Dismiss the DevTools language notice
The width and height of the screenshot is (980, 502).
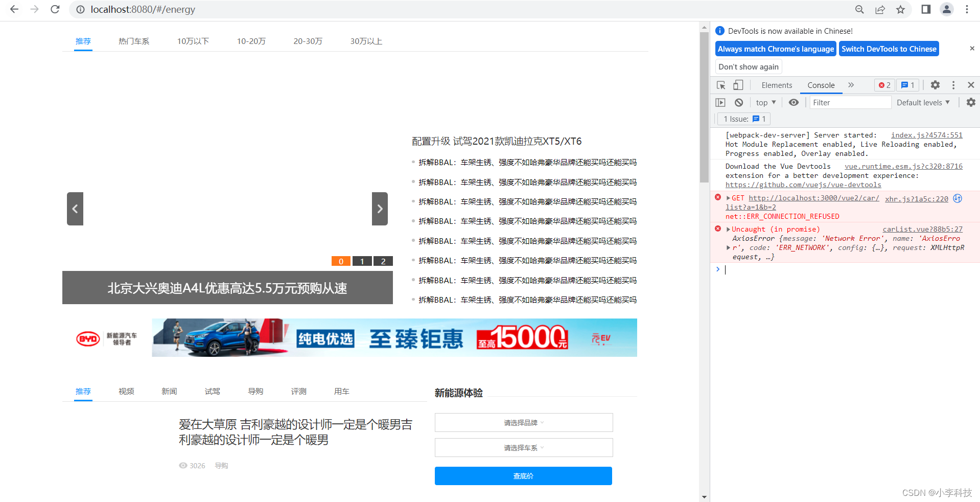pos(972,49)
